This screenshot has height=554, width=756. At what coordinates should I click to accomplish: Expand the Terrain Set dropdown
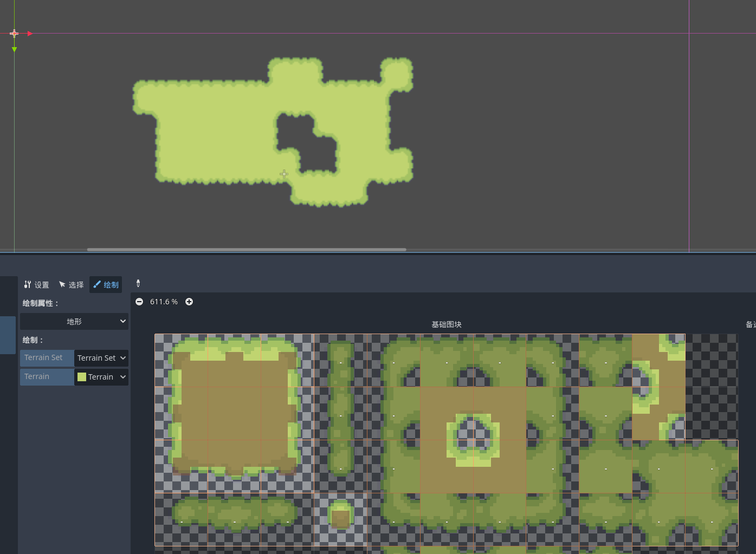pos(101,358)
